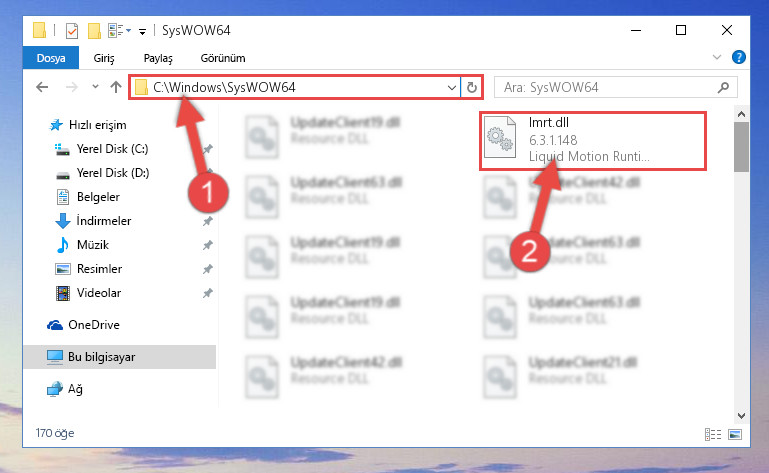Select the lmrt.dll file

pyautogui.click(x=593, y=140)
